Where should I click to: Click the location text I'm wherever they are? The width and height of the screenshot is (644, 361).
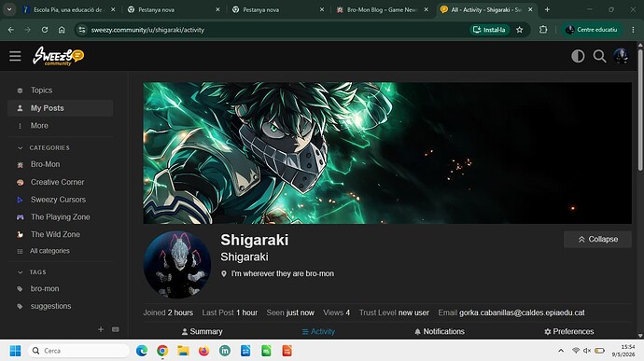[283, 273]
